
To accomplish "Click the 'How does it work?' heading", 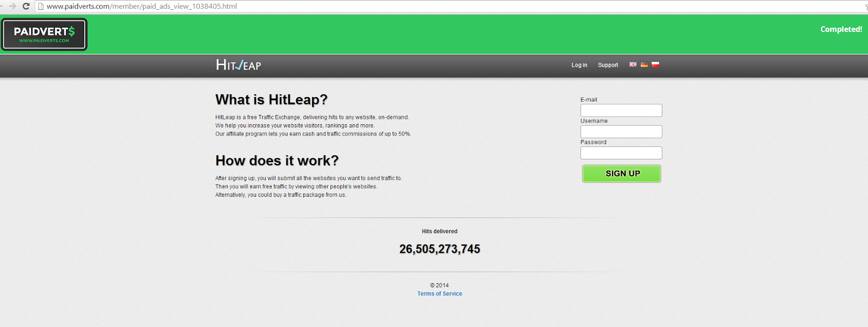I will pyautogui.click(x=277, y=161).
